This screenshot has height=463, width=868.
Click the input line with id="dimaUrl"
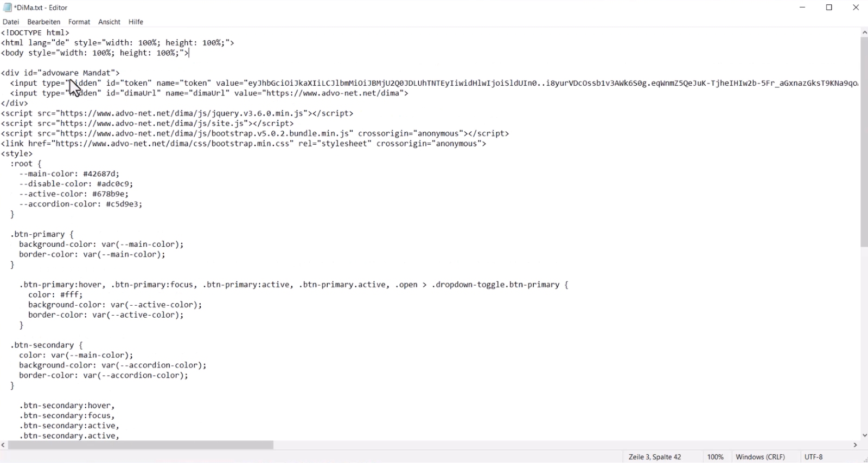(x=209, y=93)
